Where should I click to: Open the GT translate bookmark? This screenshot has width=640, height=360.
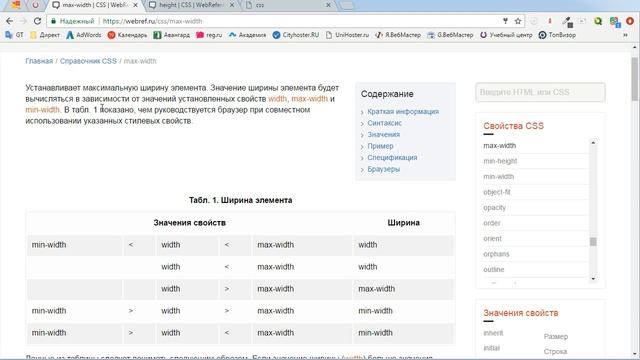coord(14,35)
